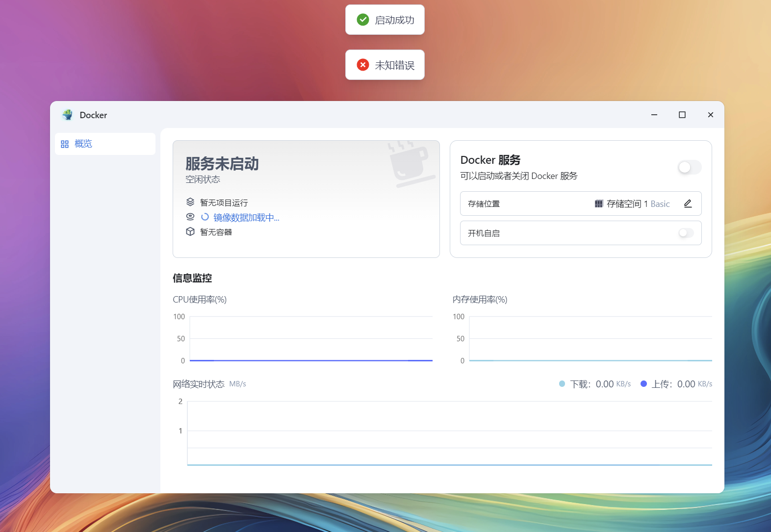Click the 网络实时状态 chart title
771x532 pixels.
(x=199, y=384)
